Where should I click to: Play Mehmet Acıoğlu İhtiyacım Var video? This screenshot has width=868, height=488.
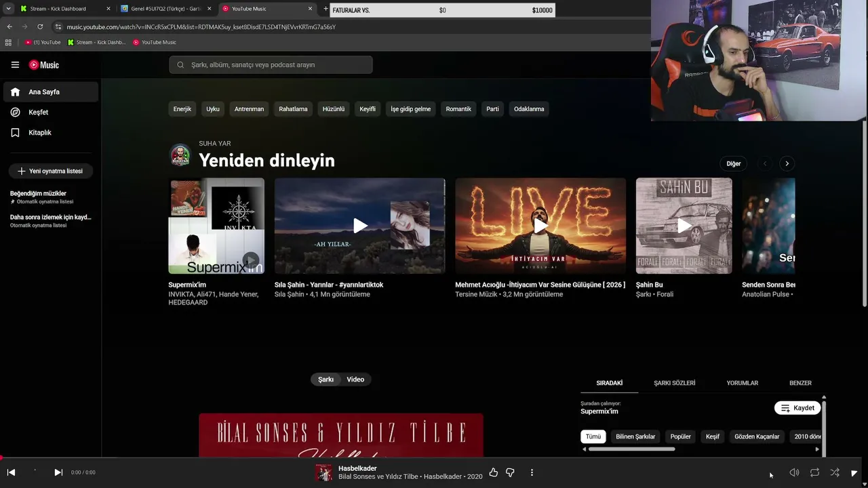point(540,226)
